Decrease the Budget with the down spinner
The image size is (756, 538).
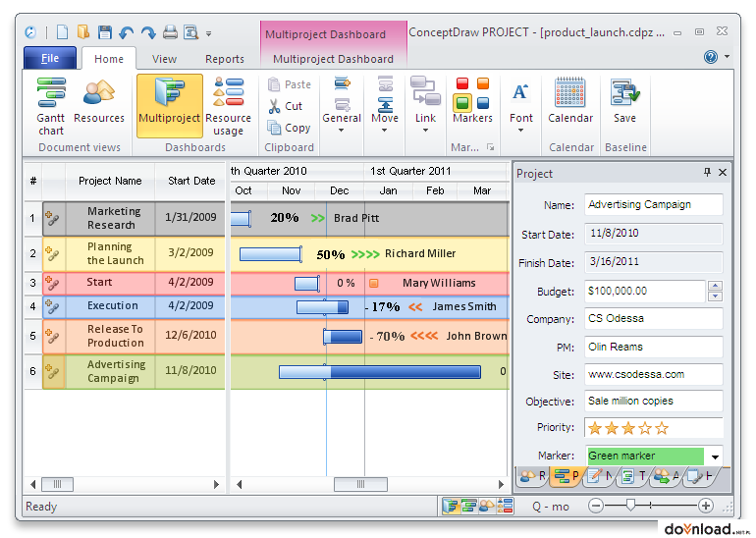[715, 296]
